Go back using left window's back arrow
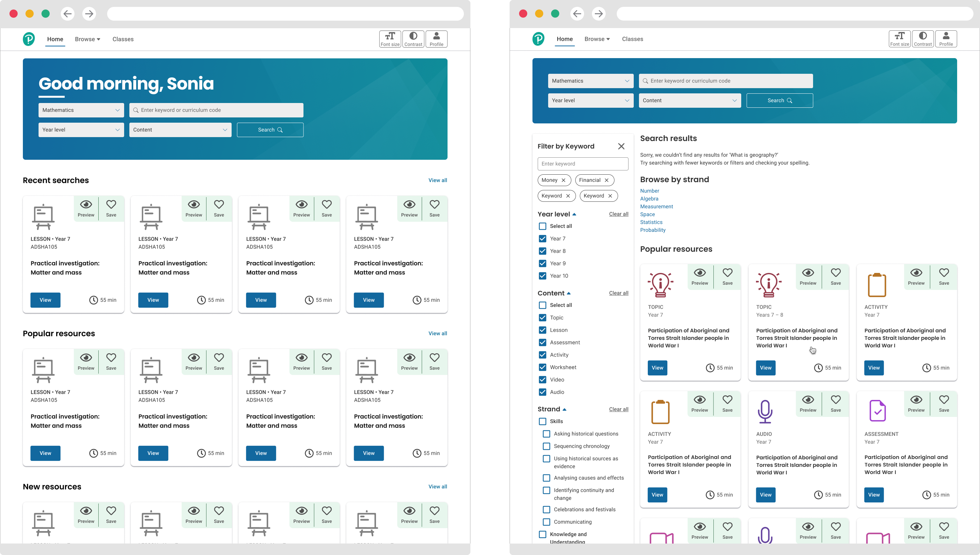Image resolution: width=980 pixels, height=555 pixels. (68, 14)
